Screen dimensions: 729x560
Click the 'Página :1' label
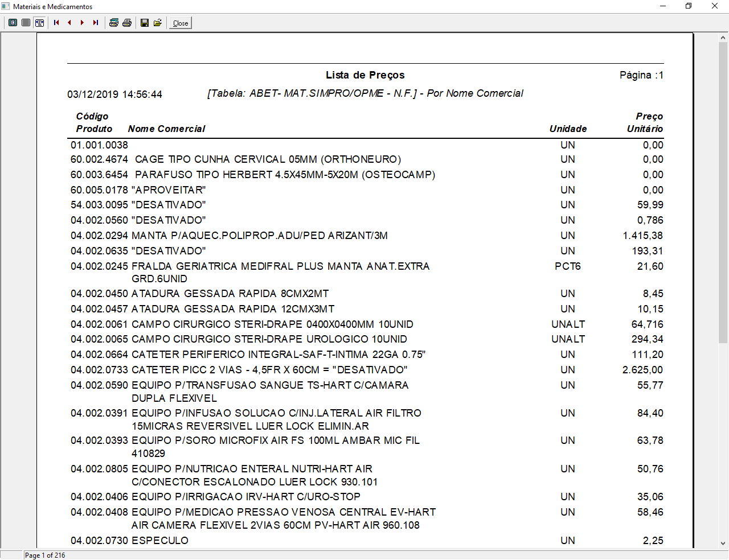(641, 75)
